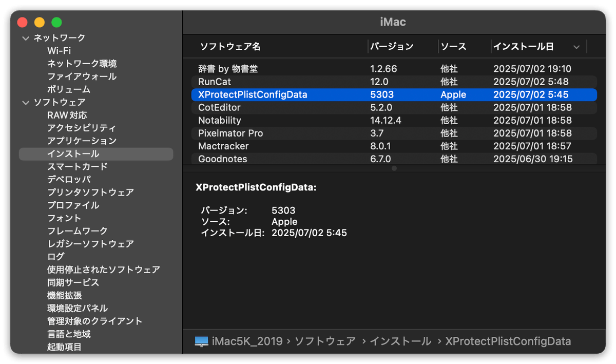Show アプリケーション list from sidebar
616x364 pixels.
(x=82, y=141)
